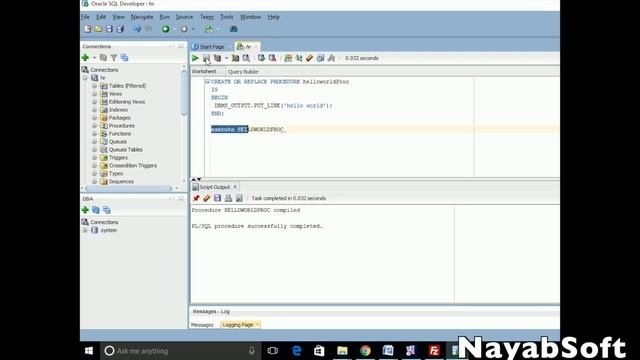
Task: Open the Navigate menu
Action: coord(142,17)
